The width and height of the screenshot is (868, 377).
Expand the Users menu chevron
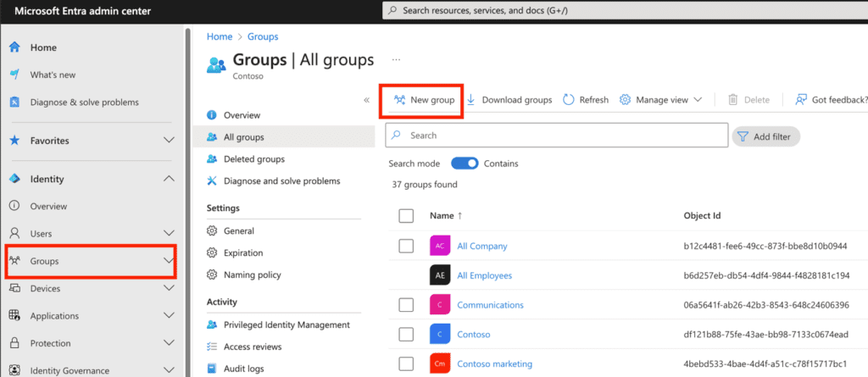coord(170,234)
